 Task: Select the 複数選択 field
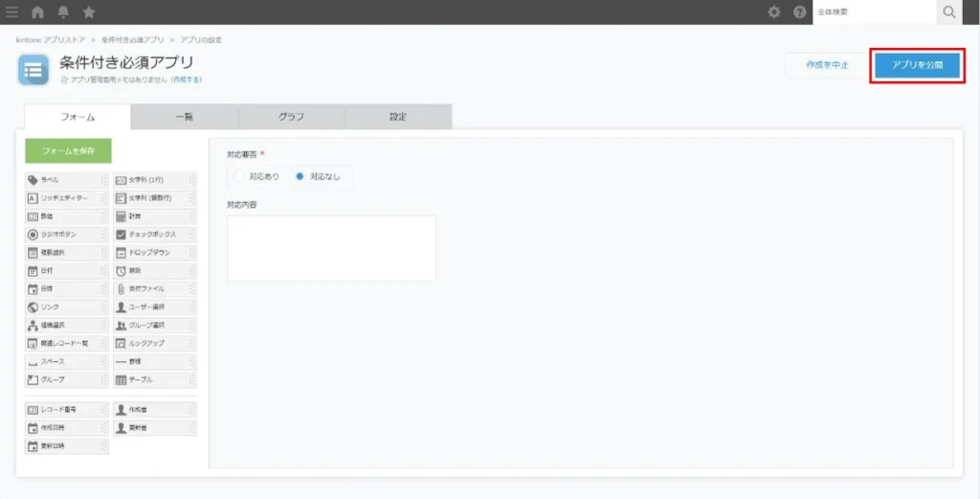67,253
